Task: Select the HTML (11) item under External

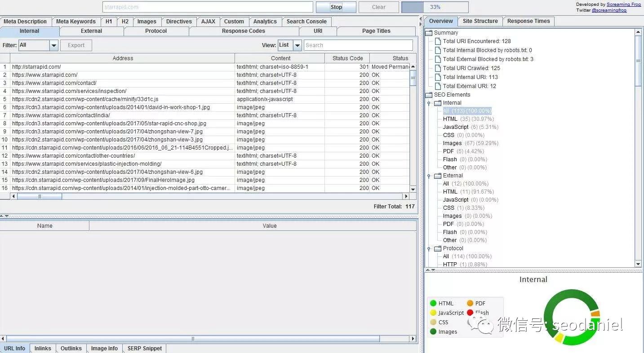Action: [468, 192]
